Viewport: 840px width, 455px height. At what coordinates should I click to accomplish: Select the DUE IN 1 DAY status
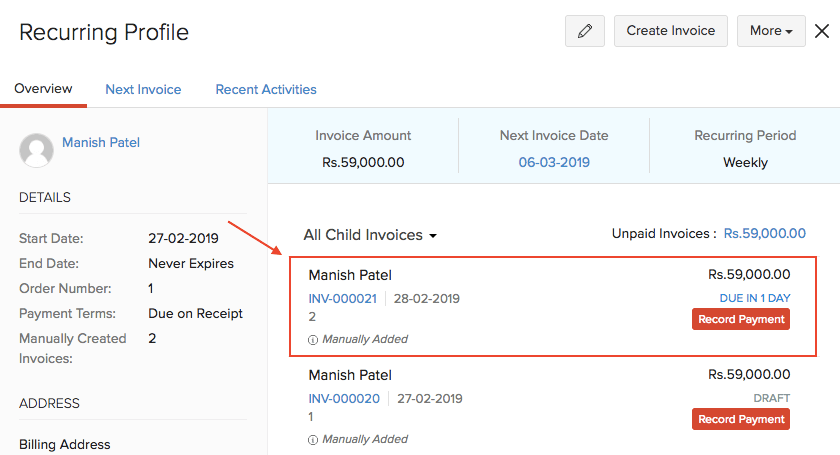click(755, 298)
